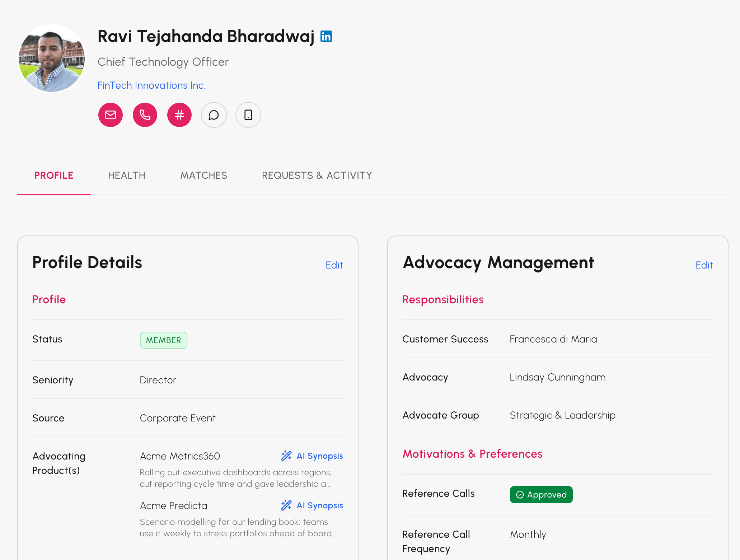The image size is (740, 560).
Task: Click the Reference Calls label
Action: tap(438, 494)
